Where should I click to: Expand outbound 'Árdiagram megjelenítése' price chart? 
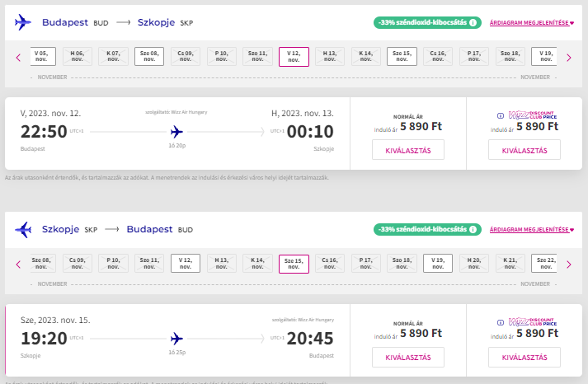(531, 23)
